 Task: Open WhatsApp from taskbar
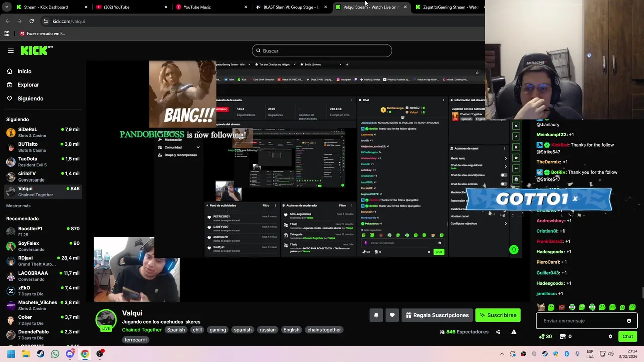tap(55, 354)
